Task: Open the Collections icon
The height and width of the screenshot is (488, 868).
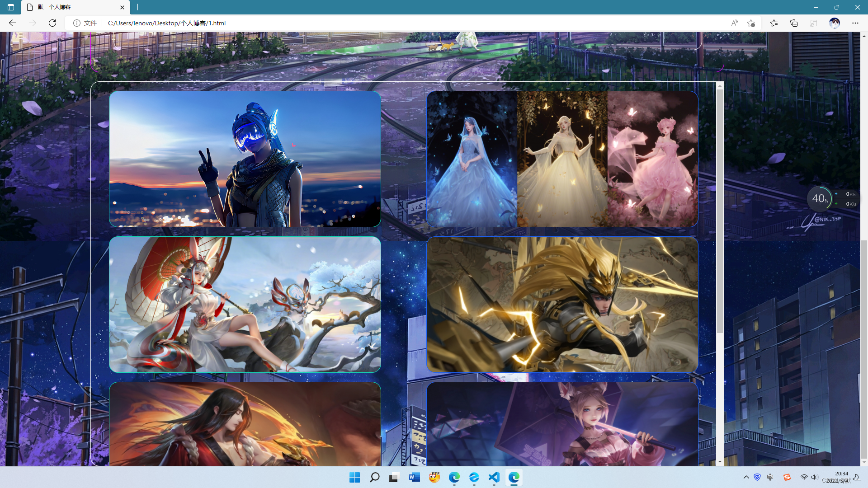Action: [x=794, y=23]
